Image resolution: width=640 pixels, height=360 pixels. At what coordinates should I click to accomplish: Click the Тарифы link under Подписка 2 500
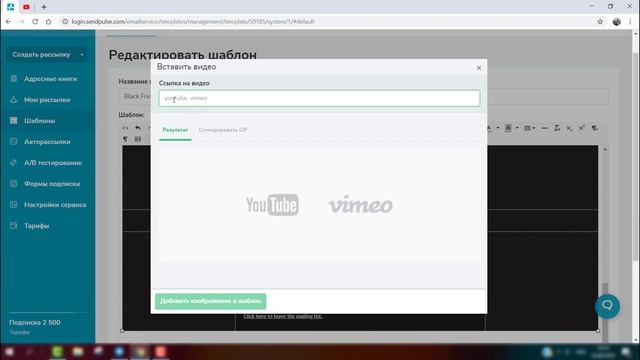pos(19,332)
